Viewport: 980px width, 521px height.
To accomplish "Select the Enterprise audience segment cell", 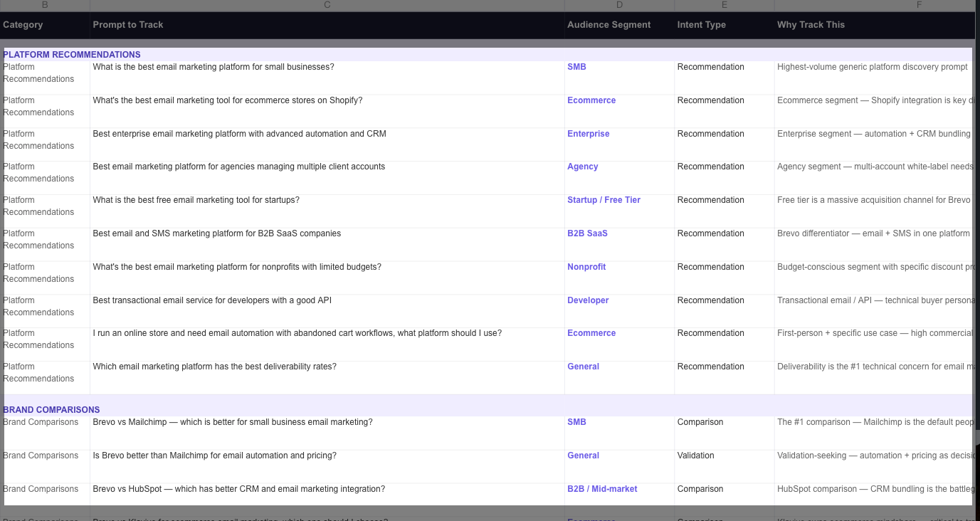I will pos(619,144).
